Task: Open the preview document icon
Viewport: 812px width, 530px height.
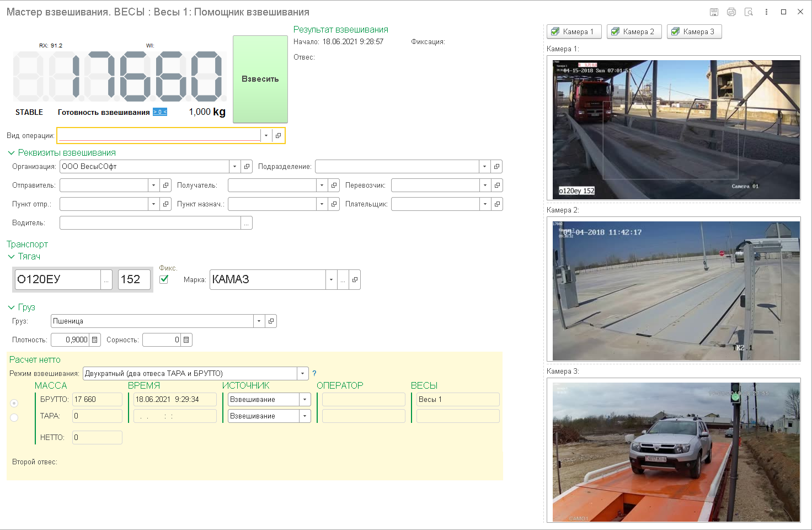Action: 749,12
